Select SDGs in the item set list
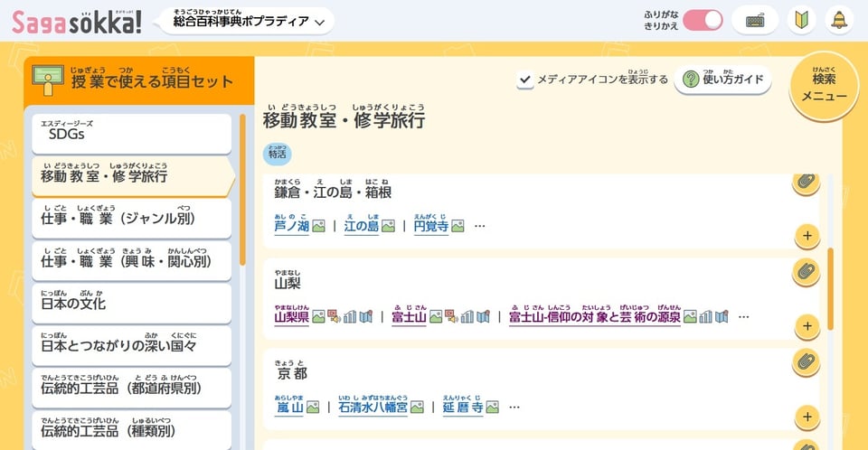The image size is (868, 450). [132, 134]
